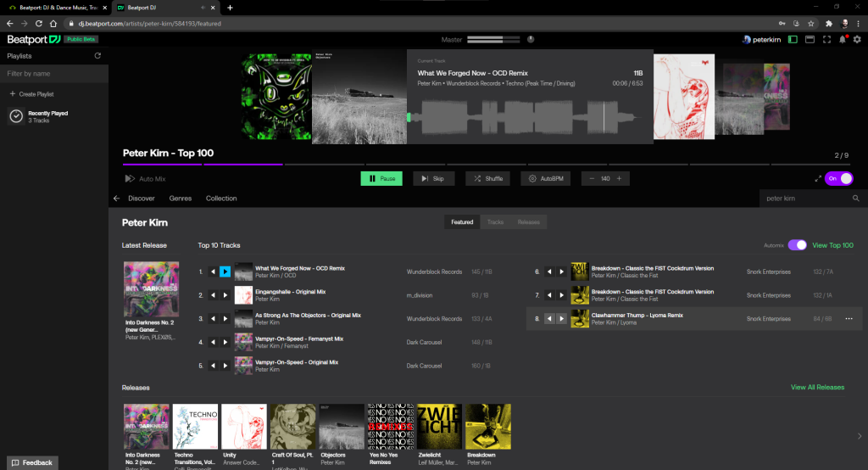Toggle the Automix switch beside View Top 100
868x470 pixels.
(797, 245)
